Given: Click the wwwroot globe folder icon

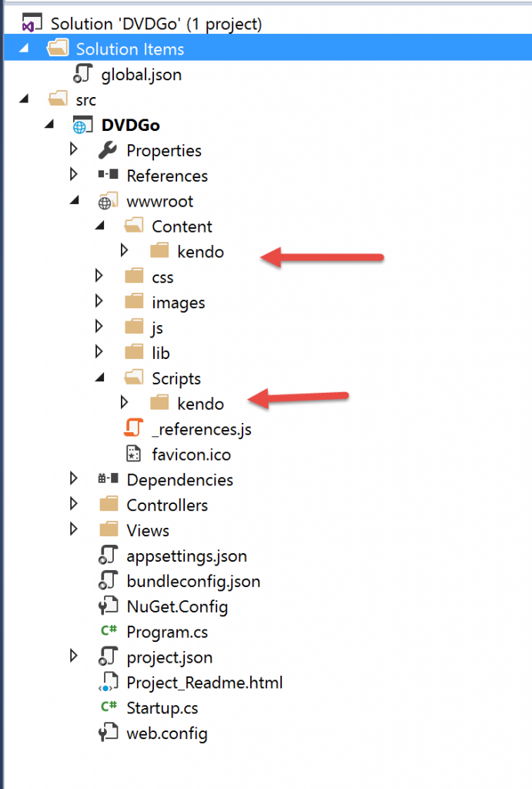Looking at the screenshot, I should (x=108, y=201).
